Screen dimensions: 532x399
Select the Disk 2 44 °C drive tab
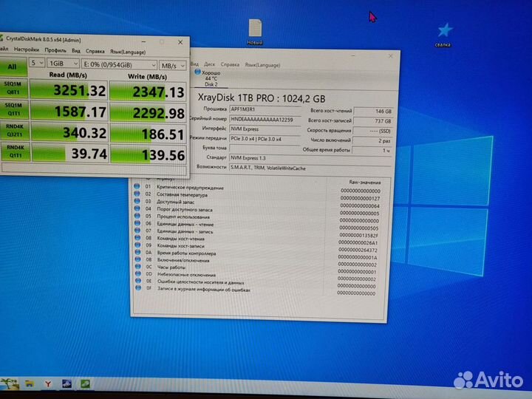[211, 78]
